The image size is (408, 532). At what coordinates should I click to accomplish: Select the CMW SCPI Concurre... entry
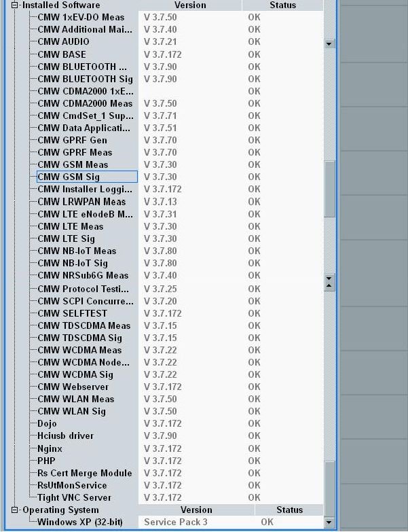point(86,301)
